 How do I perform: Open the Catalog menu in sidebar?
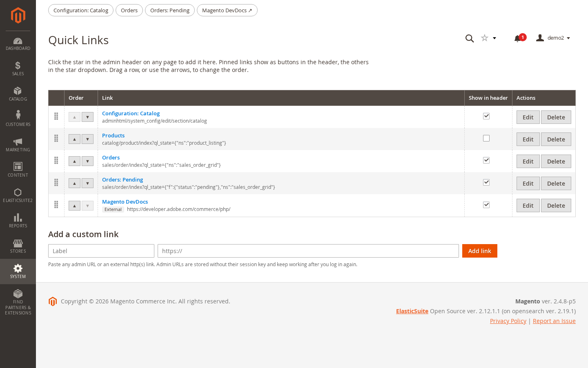pos(18,94)
